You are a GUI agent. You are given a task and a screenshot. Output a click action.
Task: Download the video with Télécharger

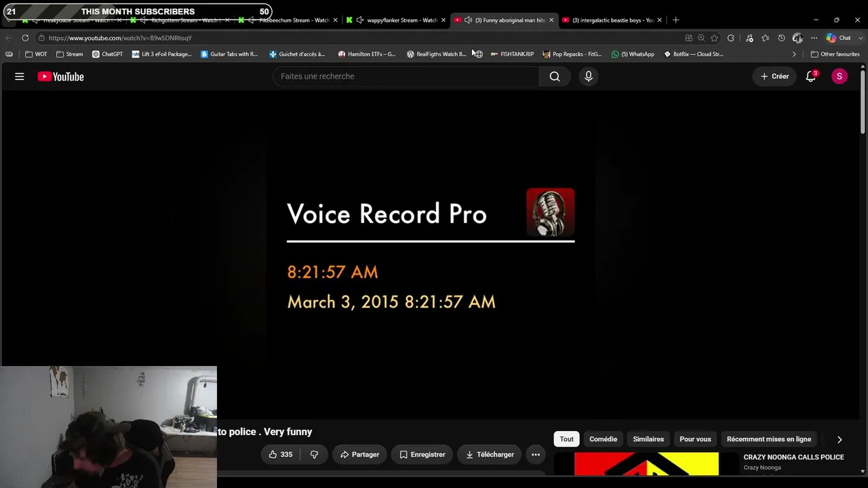(x=490, y=454)
